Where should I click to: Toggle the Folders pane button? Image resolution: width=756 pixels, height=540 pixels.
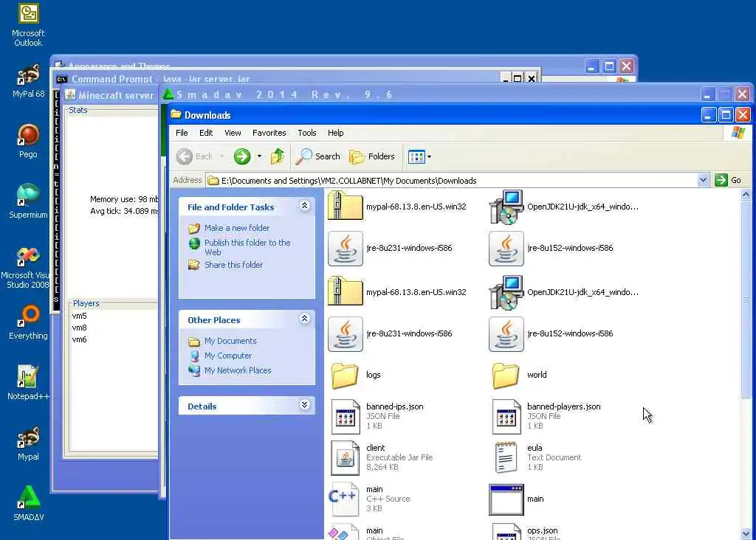click(372, 156)
